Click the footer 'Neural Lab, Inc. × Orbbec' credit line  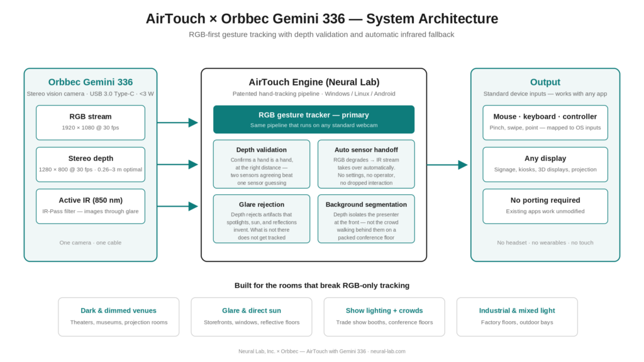click(322, 351)
